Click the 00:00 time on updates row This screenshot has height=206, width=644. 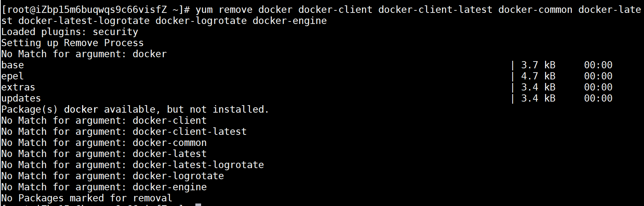click(598, 98)
